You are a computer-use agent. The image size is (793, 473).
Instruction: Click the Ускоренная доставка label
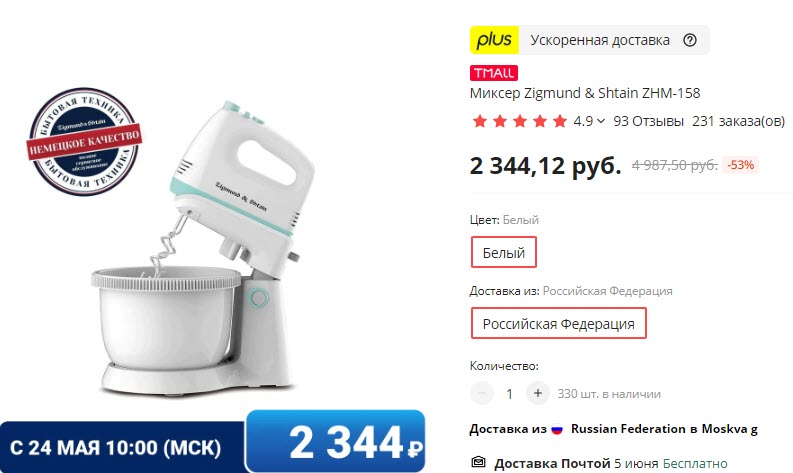(600, 40)
